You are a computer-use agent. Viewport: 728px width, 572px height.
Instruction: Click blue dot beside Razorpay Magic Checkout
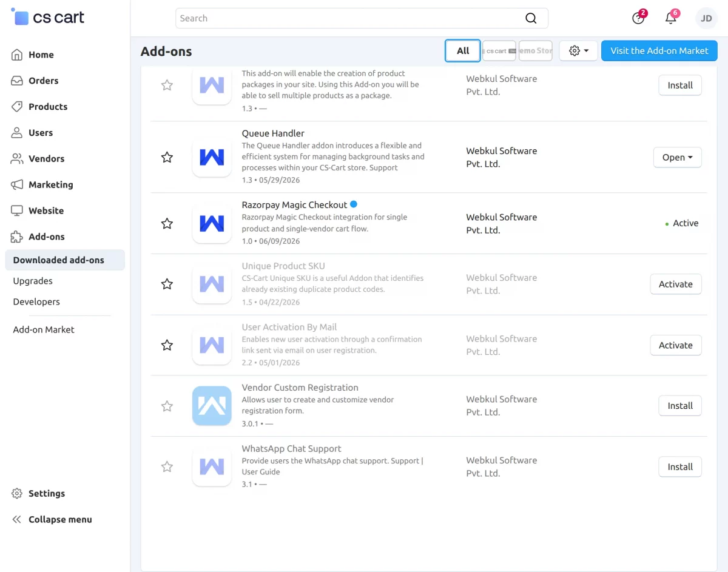tap(354, 204)
